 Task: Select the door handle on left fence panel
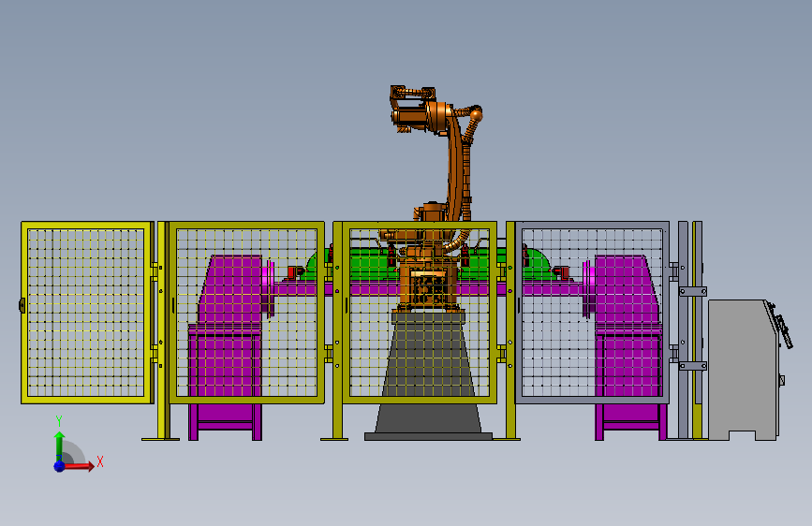click(x=22, y=305)
